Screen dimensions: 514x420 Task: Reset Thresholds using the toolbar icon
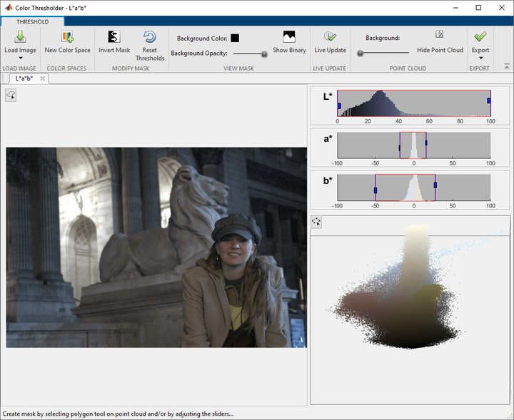coord(150,37)
